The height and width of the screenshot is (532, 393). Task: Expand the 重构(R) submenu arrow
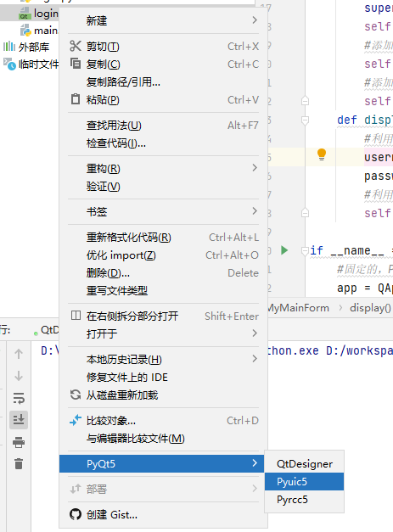pos(255,168)
